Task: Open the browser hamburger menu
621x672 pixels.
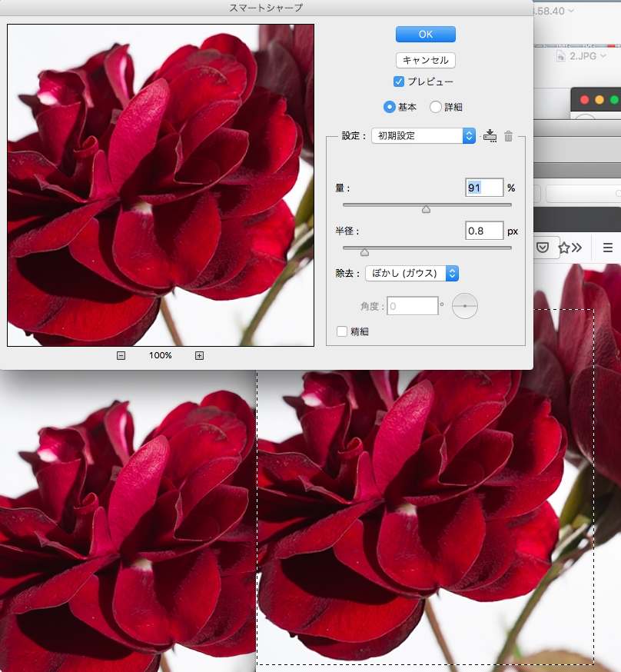Action: [607, 247]
